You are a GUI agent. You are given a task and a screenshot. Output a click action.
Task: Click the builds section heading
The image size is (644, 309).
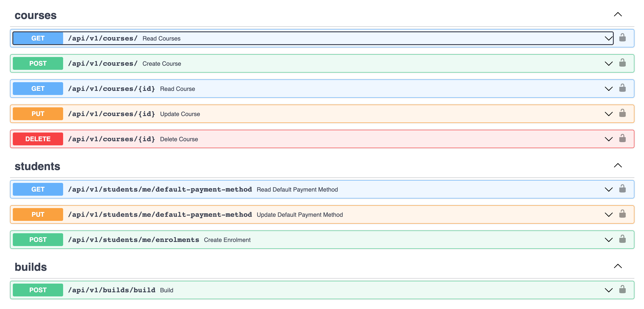tap(31, 267)
